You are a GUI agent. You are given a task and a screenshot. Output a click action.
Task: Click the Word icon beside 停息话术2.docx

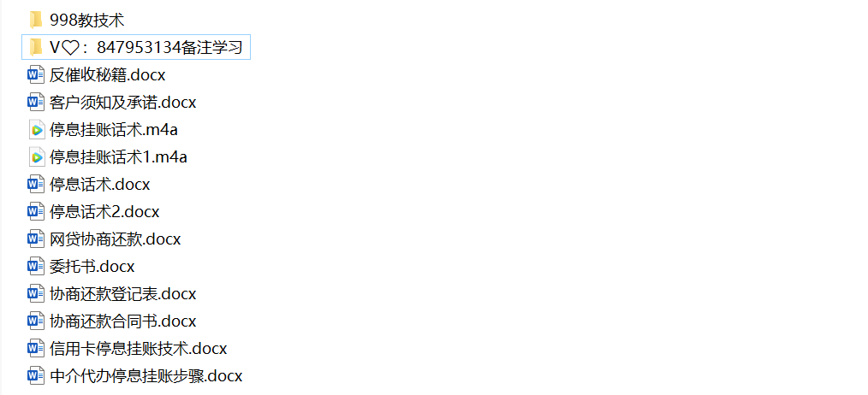click(x=36, y=212)
